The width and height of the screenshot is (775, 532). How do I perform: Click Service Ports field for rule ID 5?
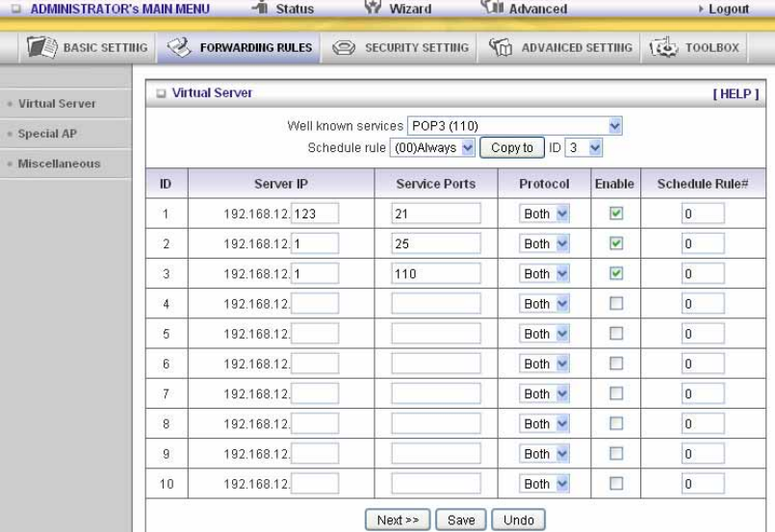[436, 334]
